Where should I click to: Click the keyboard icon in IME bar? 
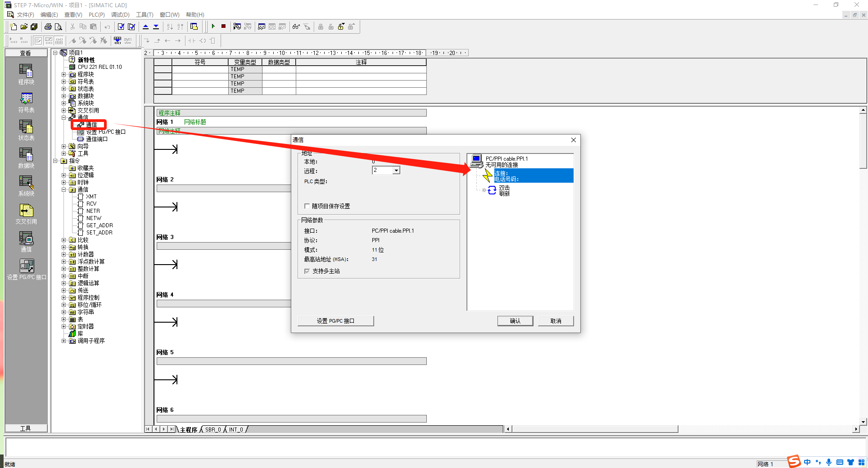tap(840, 462)
